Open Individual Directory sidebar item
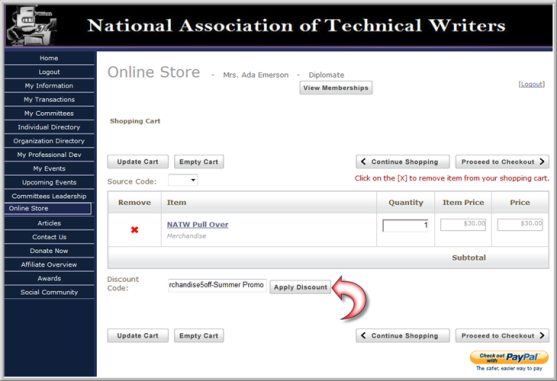The width and height of the screenshot is (557, 381). tap(49, 127)
